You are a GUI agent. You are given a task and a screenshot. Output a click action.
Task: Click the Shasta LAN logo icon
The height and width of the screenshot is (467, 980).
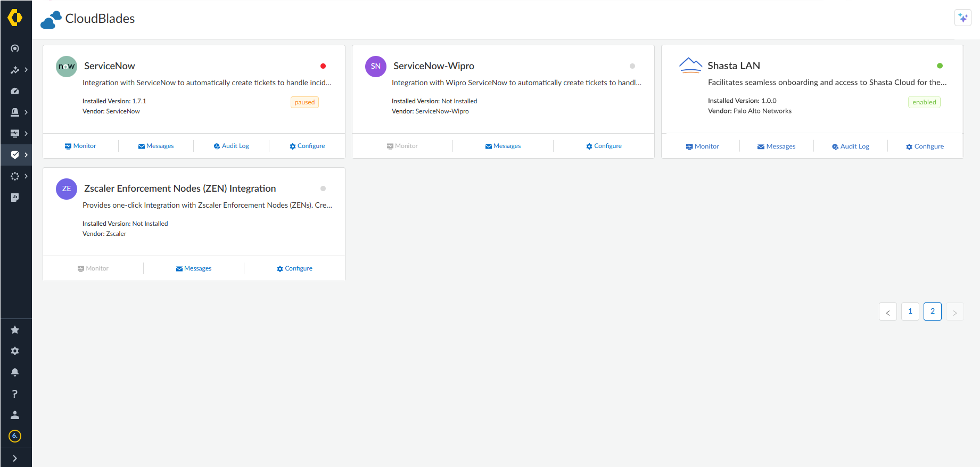coord(690,65)
